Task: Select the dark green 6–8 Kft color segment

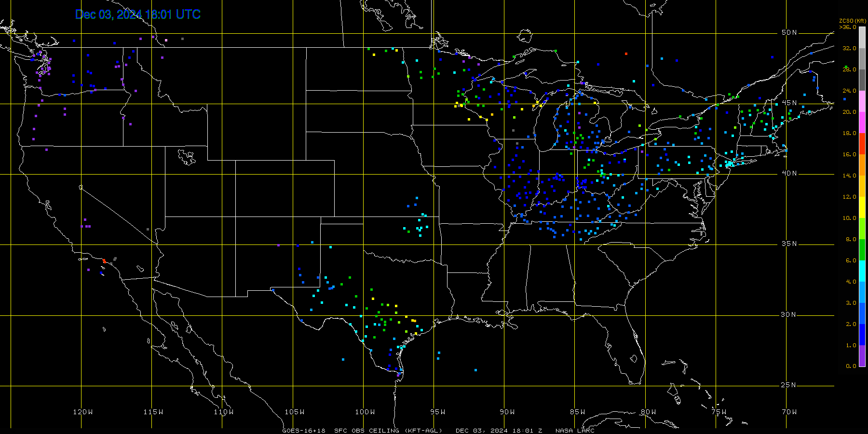Action: pyautogui.click(x=862, y=250)
